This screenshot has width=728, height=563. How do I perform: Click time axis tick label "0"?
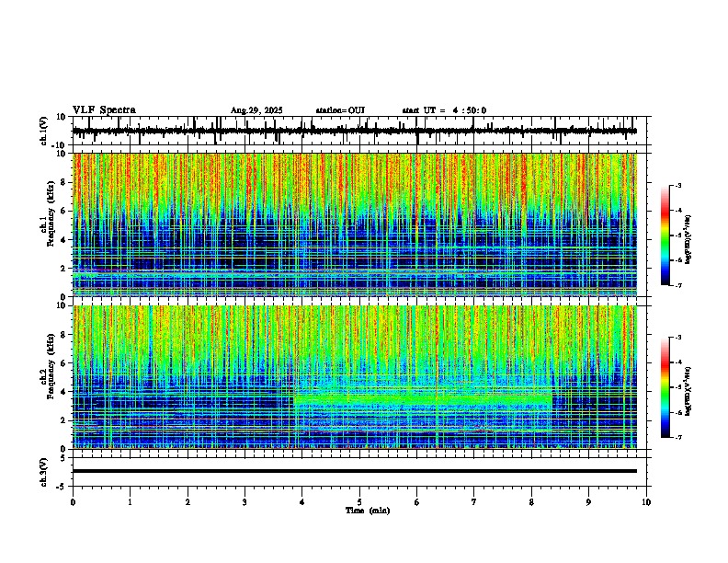tap(73, 502)
